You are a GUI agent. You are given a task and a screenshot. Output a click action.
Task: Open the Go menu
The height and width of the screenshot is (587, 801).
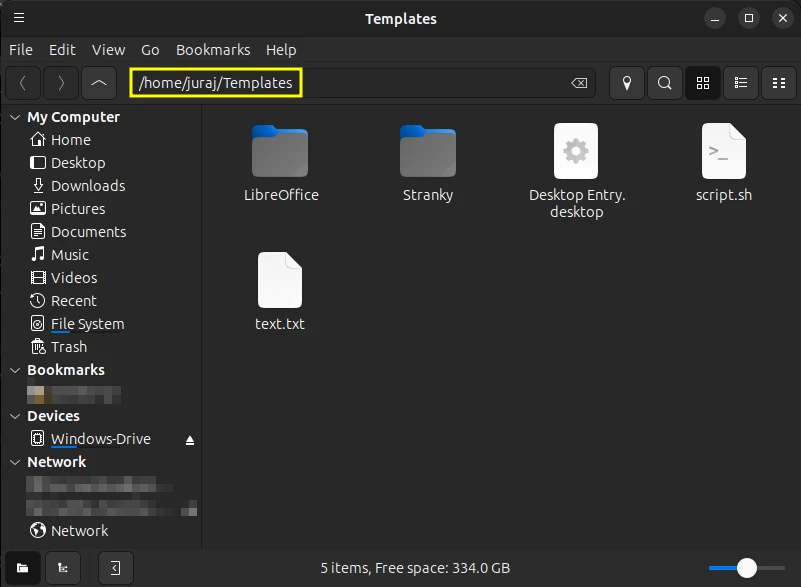(150, 50)
